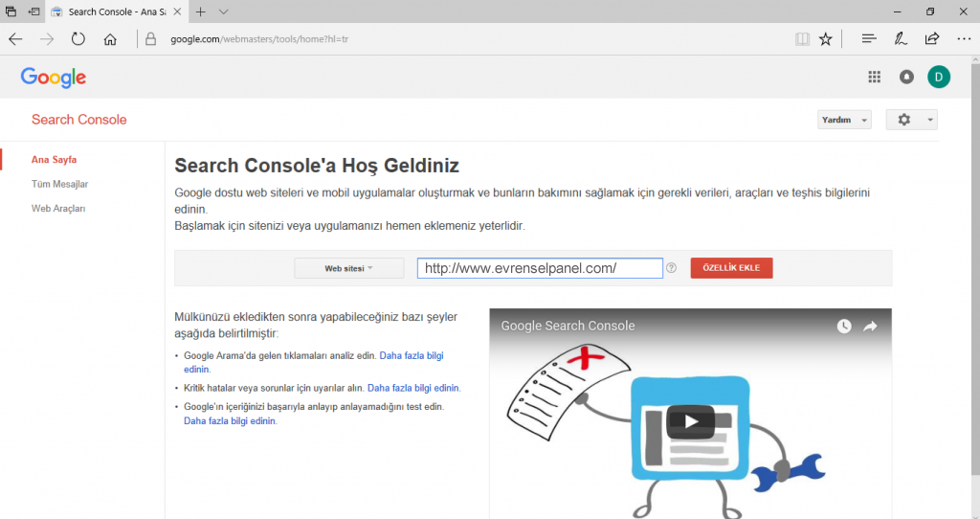The image size is (980, 519).
Task: Open web notes pen icon
Action: coord(901,38)
